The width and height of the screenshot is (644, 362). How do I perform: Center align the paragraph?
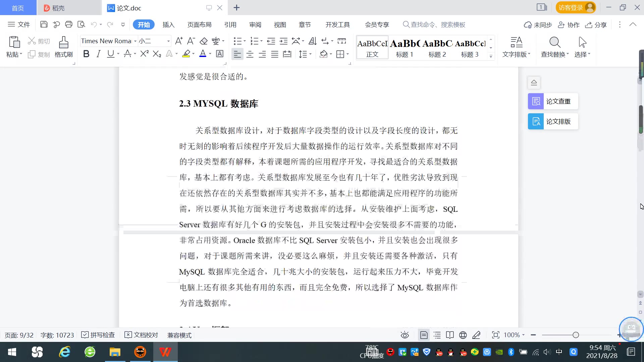pyautogui.click(x=250, y=54)
